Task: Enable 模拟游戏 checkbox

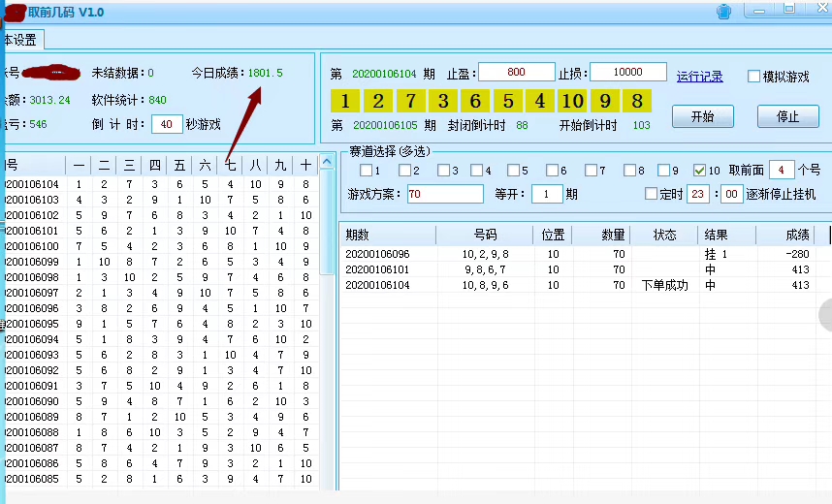Action: [x=753, y=76]
